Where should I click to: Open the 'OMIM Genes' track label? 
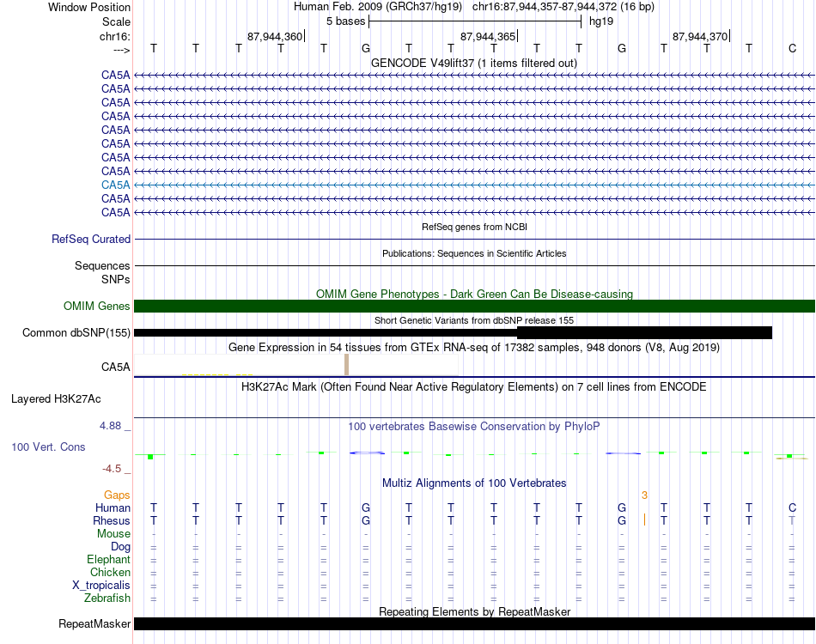click(97, 306)
